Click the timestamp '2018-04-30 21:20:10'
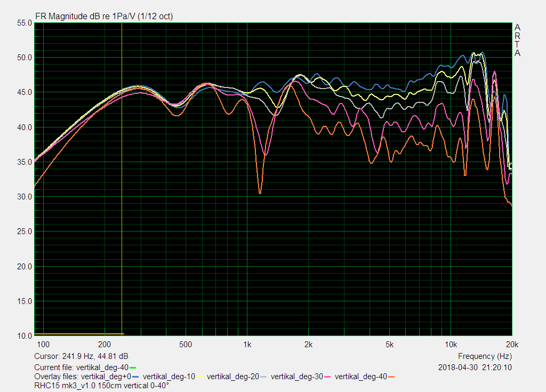Screen dimensions: 546x392 [x=475, y=367]
